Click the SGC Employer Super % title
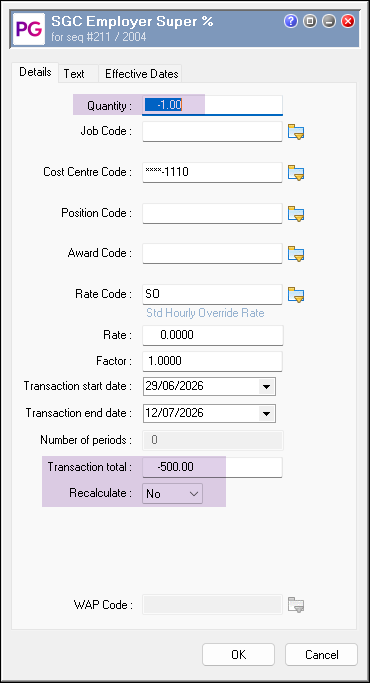The image size is (370, 683). coord(132,21)
